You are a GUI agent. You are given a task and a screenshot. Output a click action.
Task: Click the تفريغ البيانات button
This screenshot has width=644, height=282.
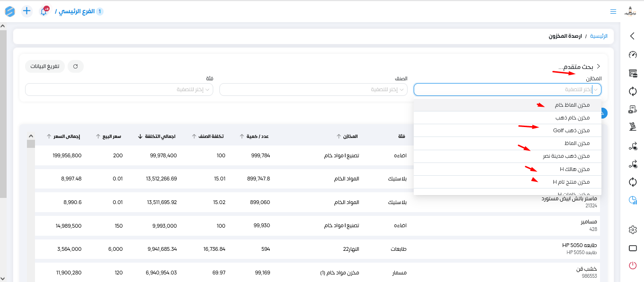(45, 67)
